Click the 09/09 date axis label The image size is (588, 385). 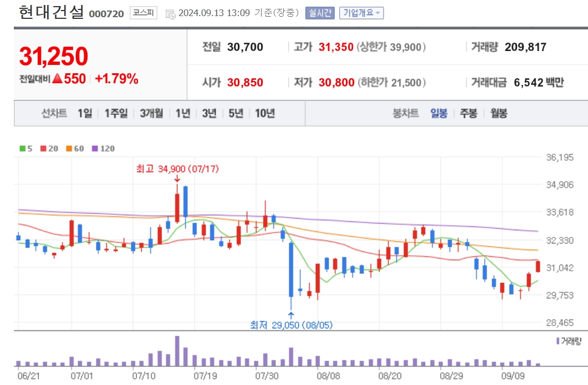[x=513, y=376]
